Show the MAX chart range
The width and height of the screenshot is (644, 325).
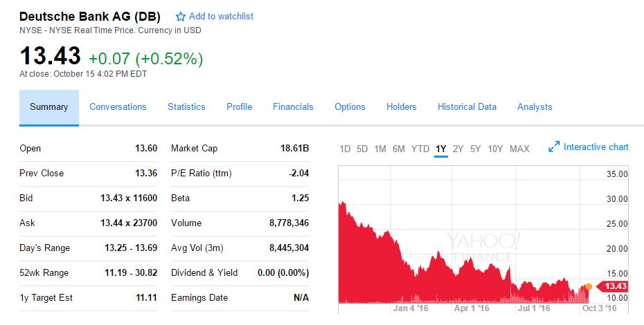pos(519,149)
